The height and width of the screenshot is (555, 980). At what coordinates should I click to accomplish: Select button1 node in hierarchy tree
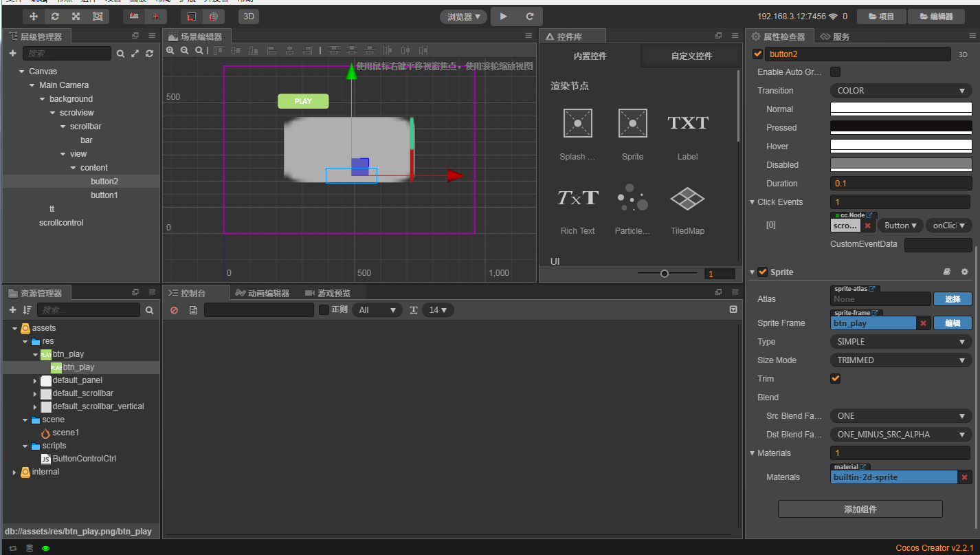tap(104, 195)
